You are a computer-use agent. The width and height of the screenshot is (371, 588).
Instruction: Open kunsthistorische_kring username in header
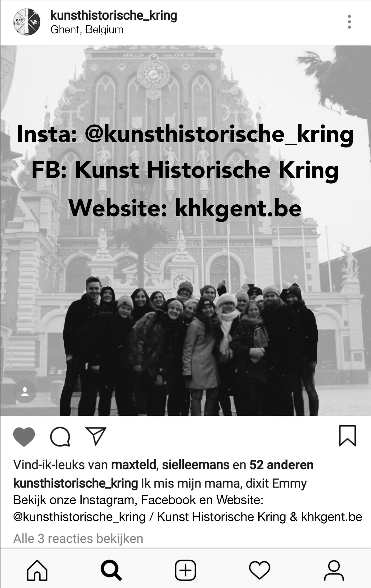[114, 15]
